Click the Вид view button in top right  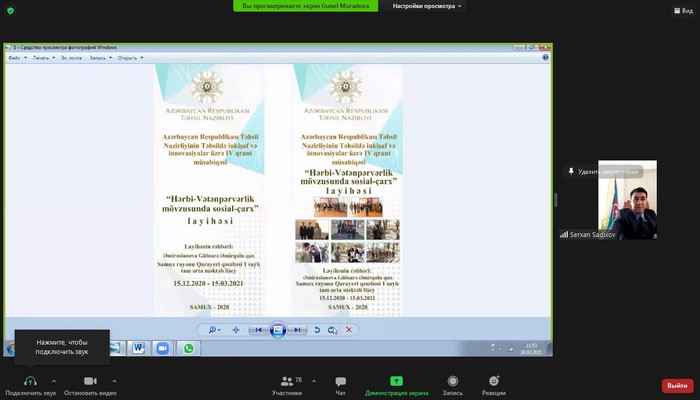coord(682,11)
